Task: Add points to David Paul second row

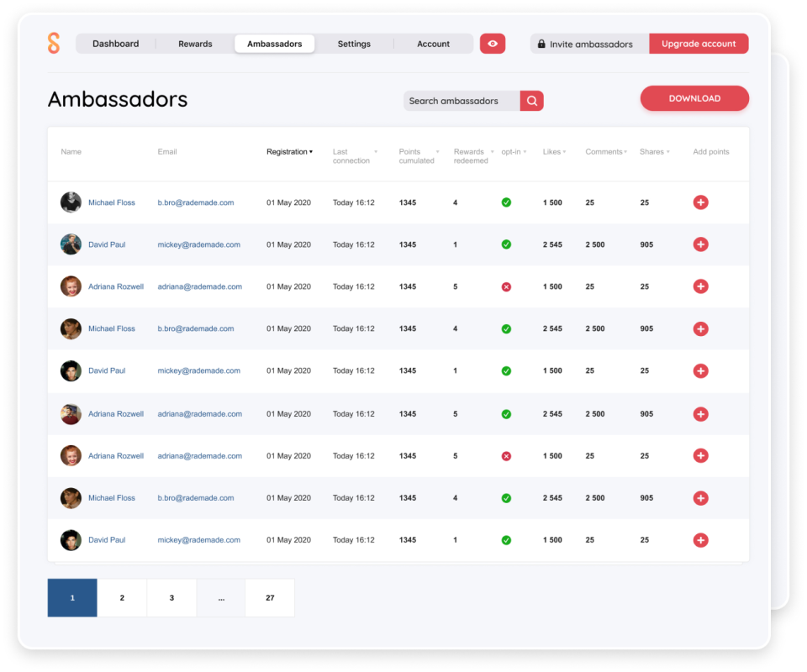Action: [x=700, y=244]
